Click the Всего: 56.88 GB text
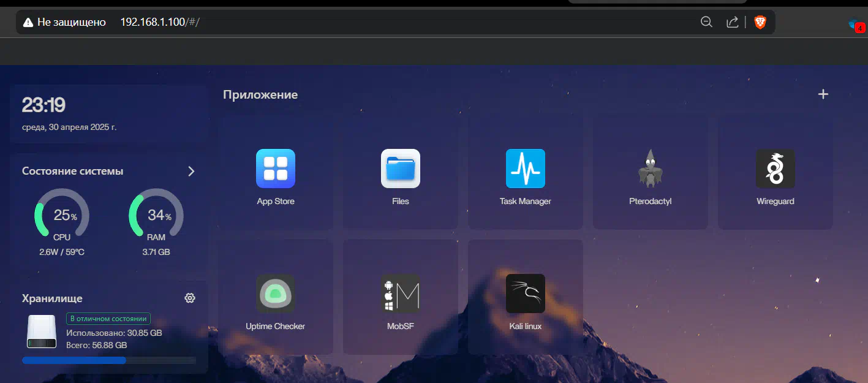Image resolution: width=868 pixels, height=383 pixels. click(x=97, y=345)
